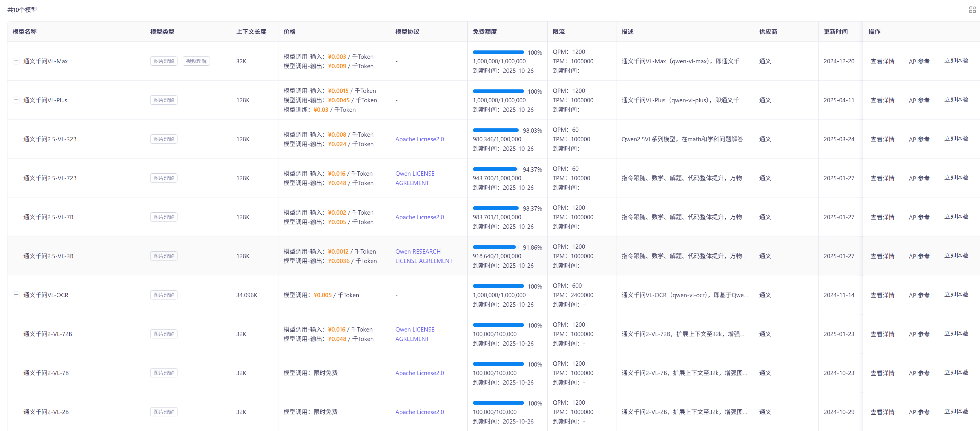Screen dimensions: 980x431
Task: Click the 模型训练 ¥0.03 price line
Action: (319, 109)
